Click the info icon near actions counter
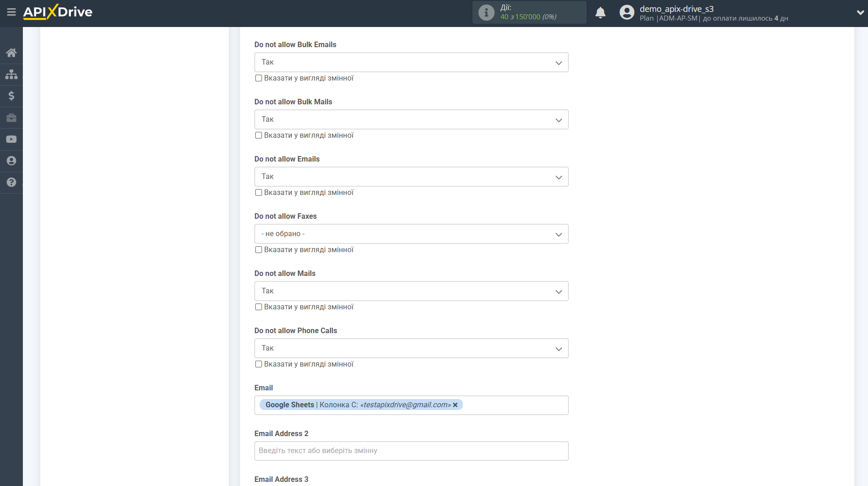Screen dimensions: 868x486 click(486, 12)
